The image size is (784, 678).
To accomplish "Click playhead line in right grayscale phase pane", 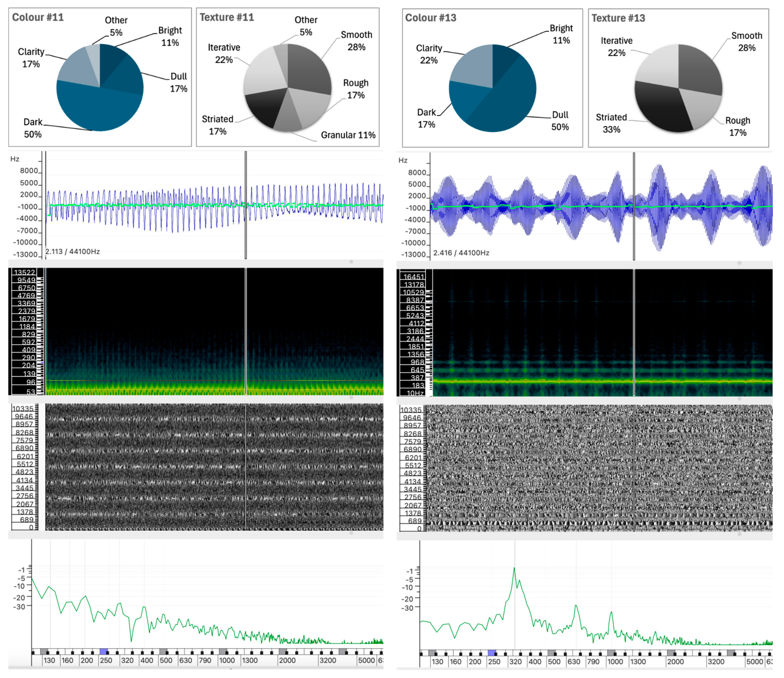I will click(x=634, y=468).
